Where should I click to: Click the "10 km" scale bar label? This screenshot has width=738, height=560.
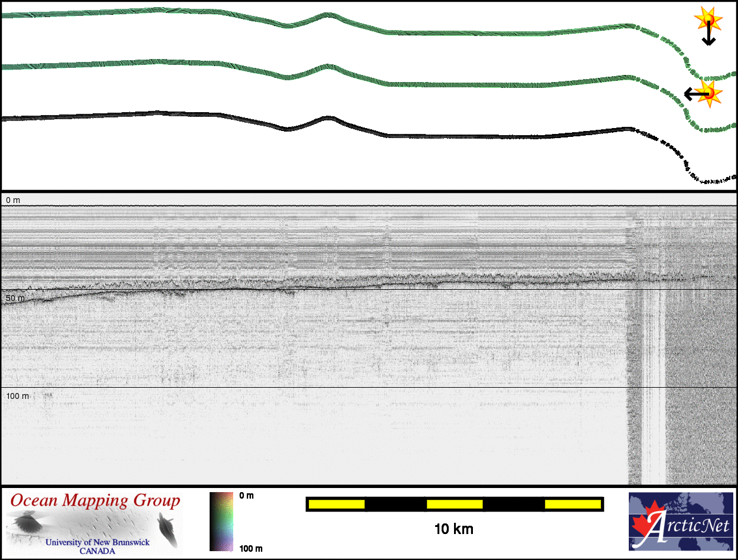(x=453, y=529)
